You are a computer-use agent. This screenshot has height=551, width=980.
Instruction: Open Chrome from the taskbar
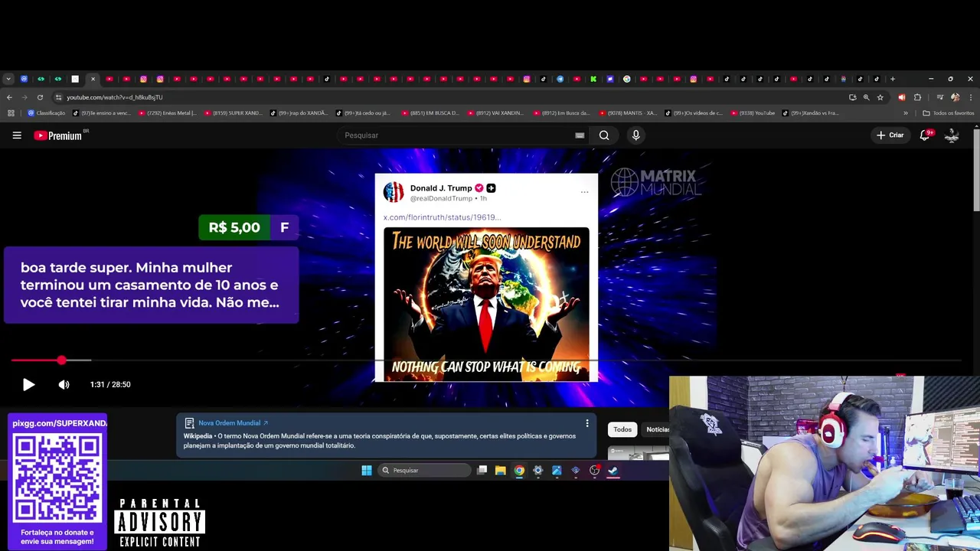(519, 471)
